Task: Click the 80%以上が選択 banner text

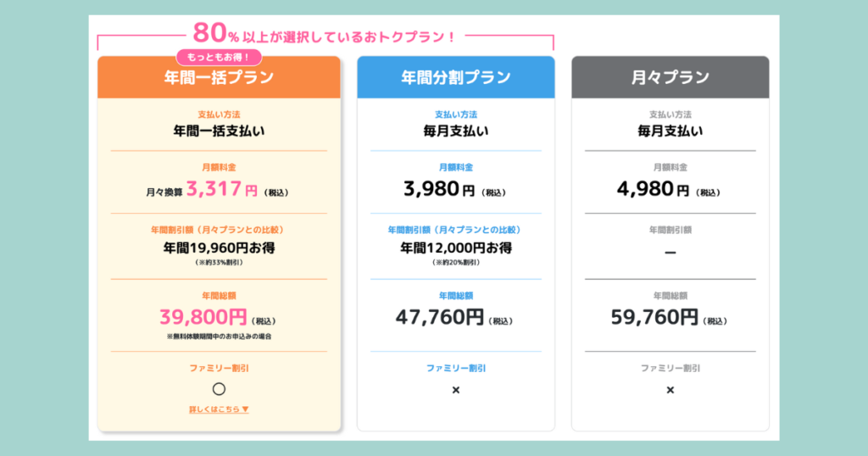Action: point(325,36)
